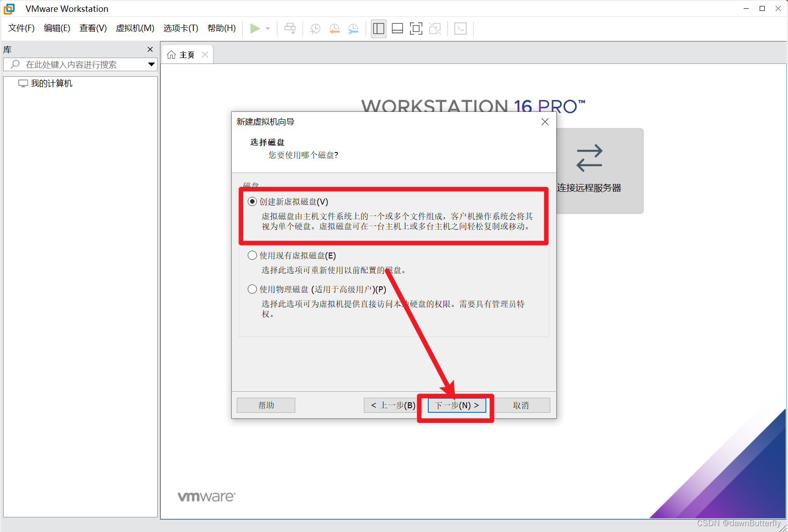The image size is (788, 532).
Task: Click the 上一步(B) back button
Action: point(393,405)
